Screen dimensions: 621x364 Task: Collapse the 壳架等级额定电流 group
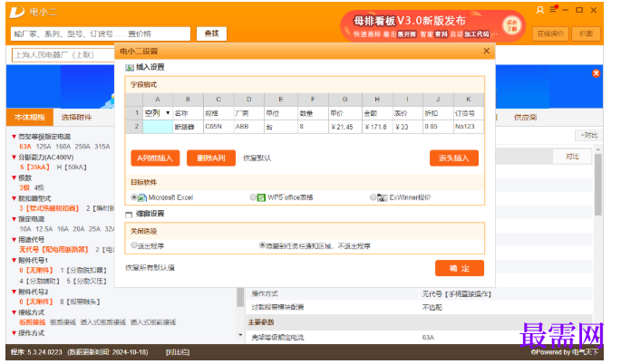coord(14,137)
